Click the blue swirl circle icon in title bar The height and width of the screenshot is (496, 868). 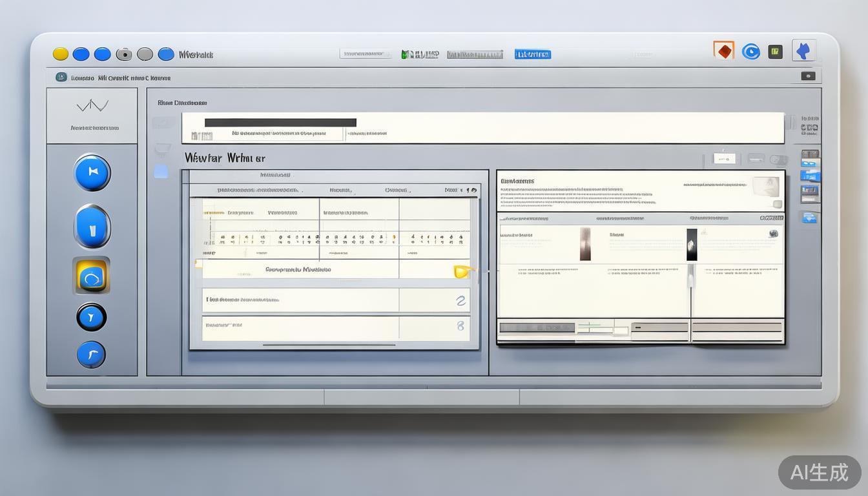click(750, 52)
